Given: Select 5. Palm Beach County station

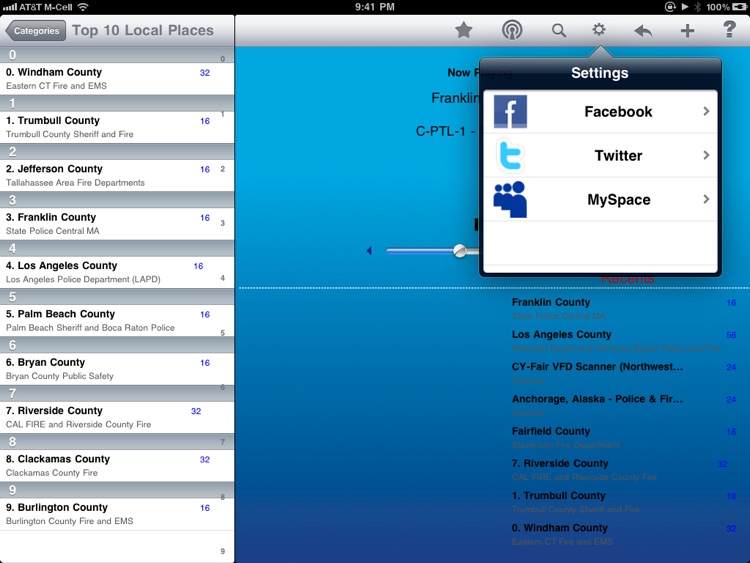Looking at the screenshot, I should click(117, 320).
